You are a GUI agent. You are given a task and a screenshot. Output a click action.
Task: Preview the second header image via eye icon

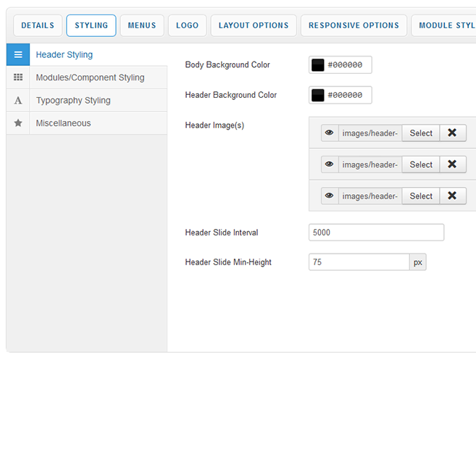[330, 164]
